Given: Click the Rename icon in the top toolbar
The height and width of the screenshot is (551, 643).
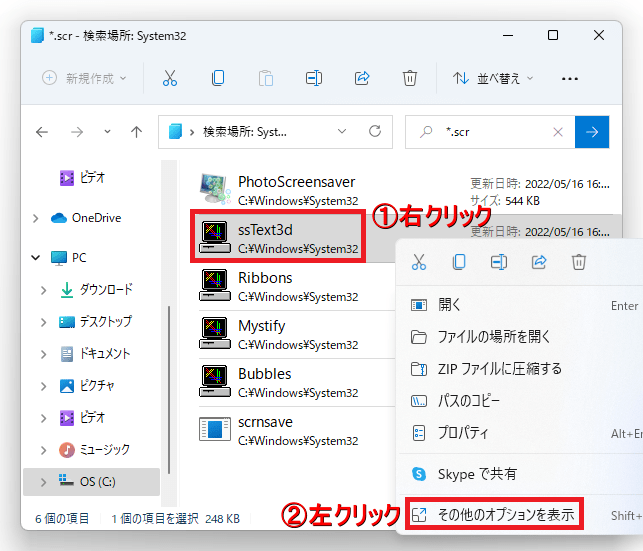Looking at the screenshot, I should click(x=314, y=78).
